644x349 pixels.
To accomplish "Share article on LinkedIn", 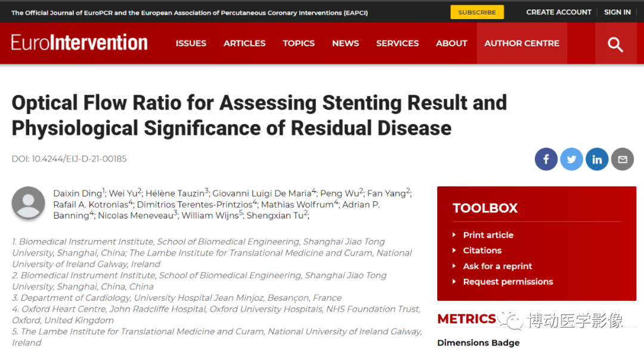I will pyautogui.click(x=597, y=159).
